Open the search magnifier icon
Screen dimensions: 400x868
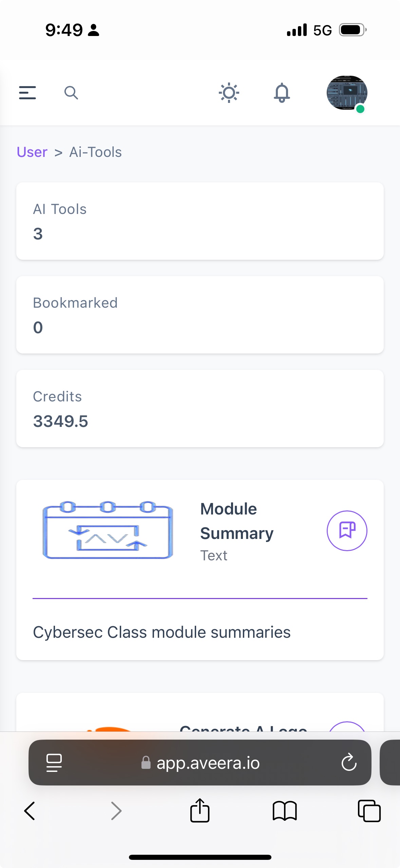click(x=71, y=93)
